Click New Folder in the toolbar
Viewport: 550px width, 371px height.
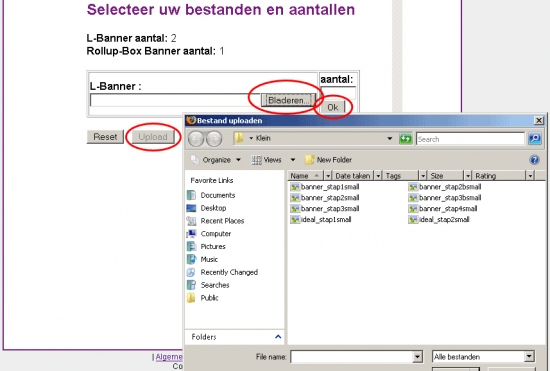[328, 160]
